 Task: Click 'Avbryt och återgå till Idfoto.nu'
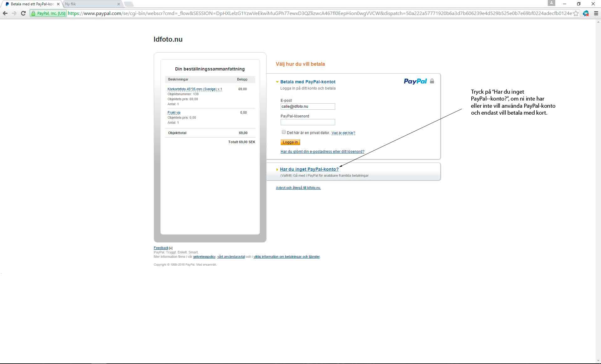click(298, 188)
